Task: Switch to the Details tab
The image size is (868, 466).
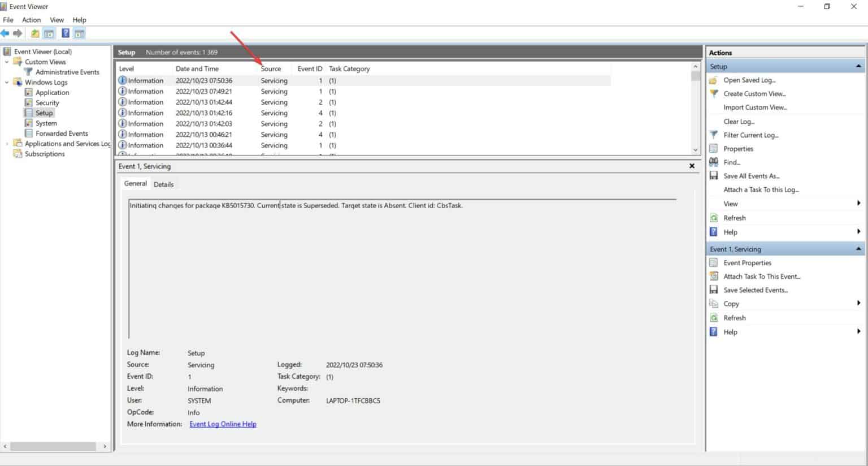Action: coord(163,184)
